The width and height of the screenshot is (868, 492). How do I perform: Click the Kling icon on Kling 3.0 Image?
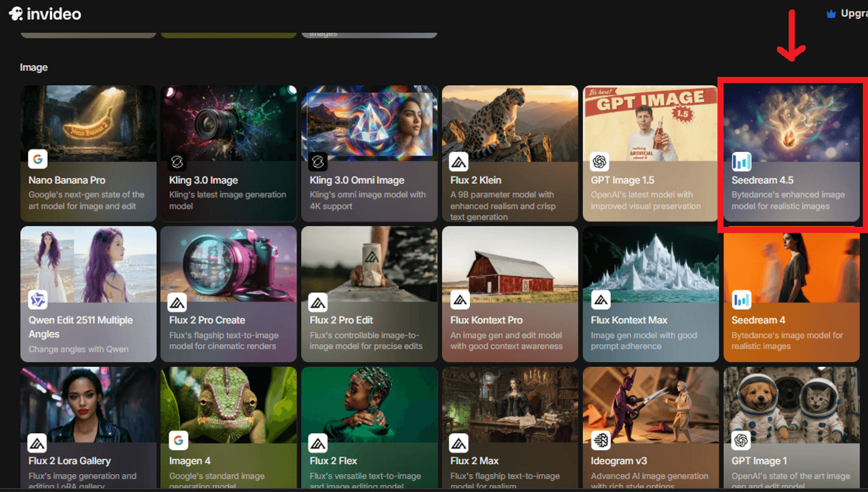(x=178, y=162)
